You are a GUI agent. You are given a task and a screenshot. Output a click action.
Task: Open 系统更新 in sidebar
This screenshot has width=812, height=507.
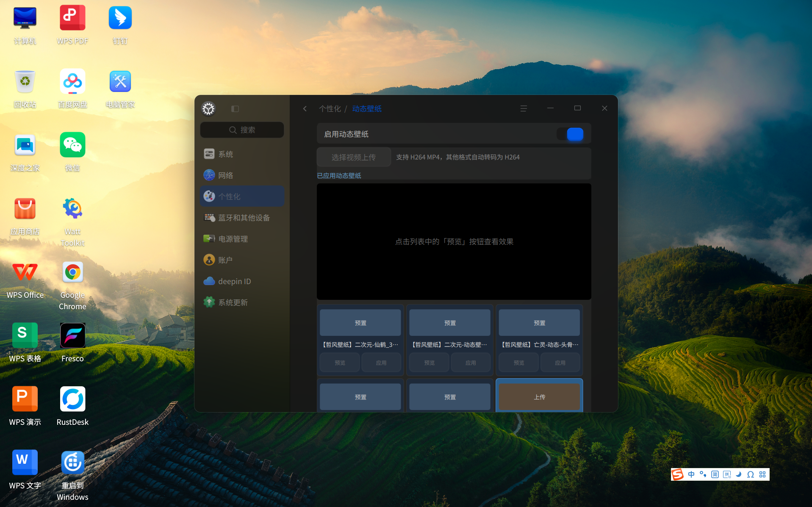[x=242, y=302]
